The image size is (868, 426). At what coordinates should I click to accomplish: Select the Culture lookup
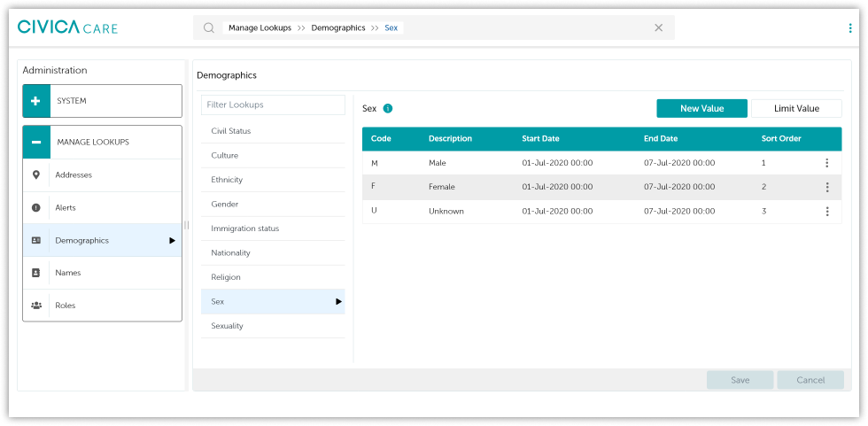273,156
